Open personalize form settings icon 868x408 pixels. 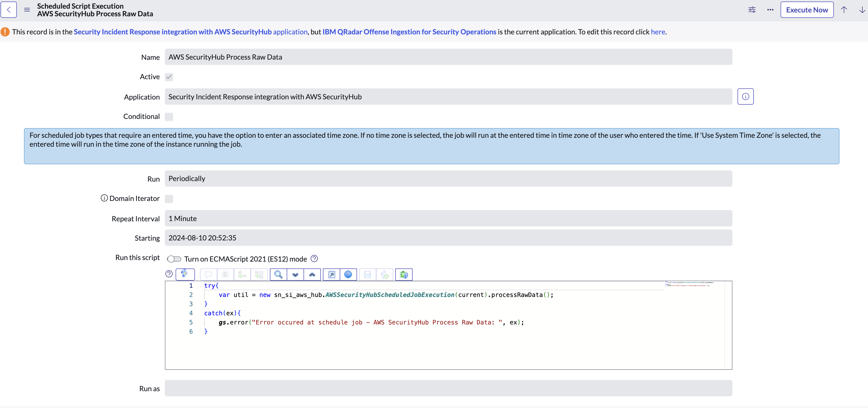tap(752, 10)
